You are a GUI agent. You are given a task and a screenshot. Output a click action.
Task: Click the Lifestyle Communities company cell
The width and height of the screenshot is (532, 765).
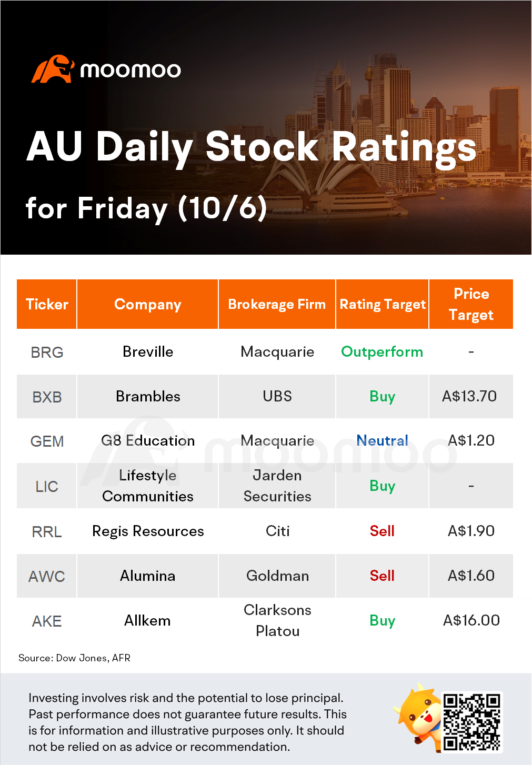point(148,486)
